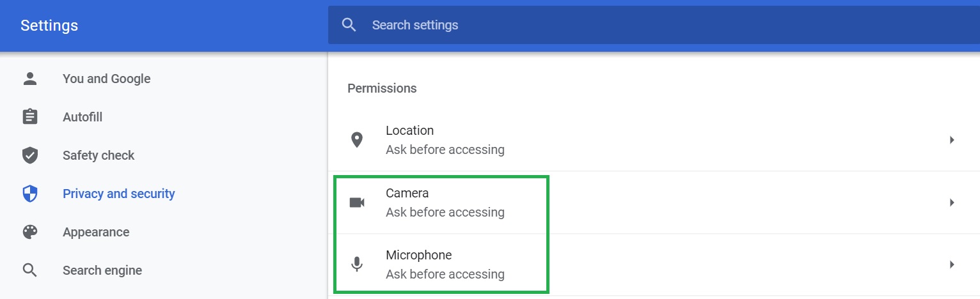980x299 pixels.
Task: Type in the Search settings field
Action: pyautogui.click(x=576, y=25)
